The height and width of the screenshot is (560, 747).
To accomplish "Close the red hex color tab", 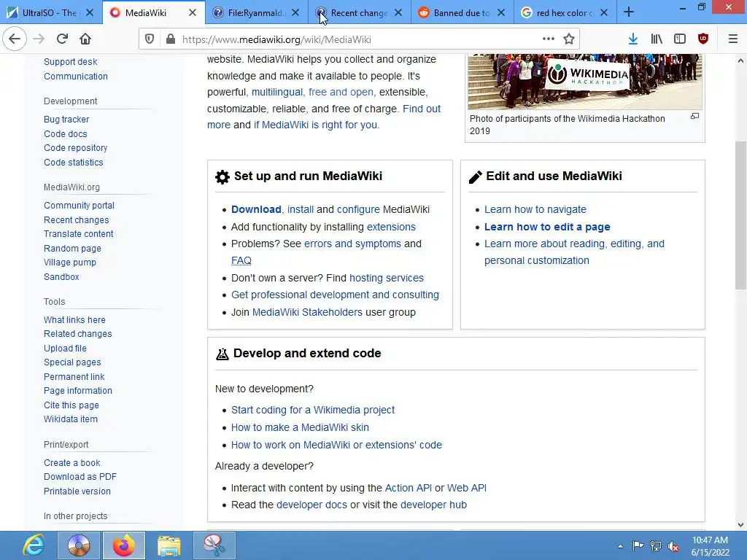I will [604, 13].
